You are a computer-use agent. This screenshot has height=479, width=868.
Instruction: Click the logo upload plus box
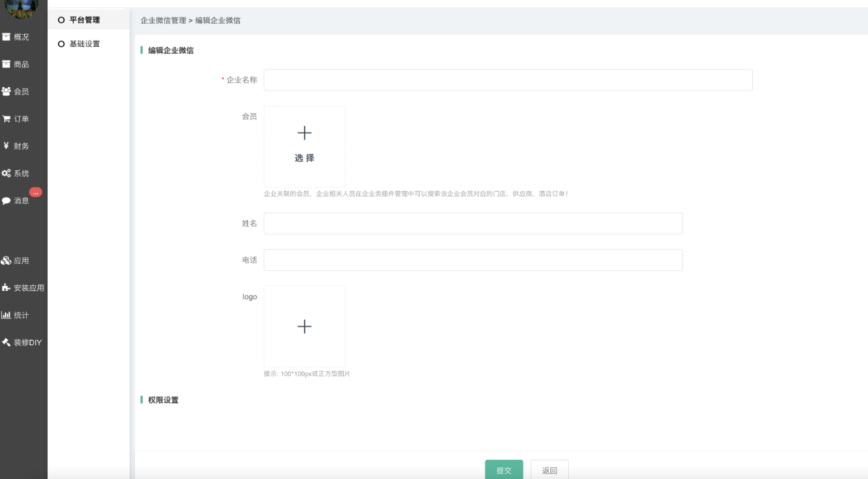(305, 327)
